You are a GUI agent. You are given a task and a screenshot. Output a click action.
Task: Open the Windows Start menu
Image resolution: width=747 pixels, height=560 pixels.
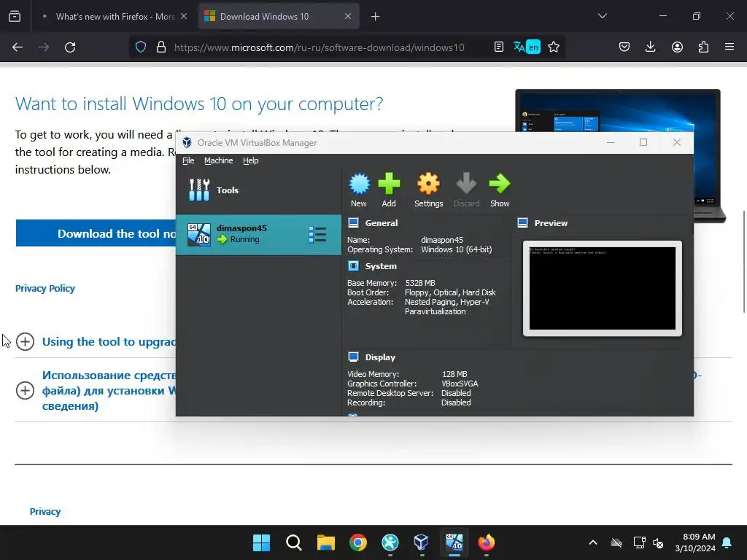click(262, 542)
